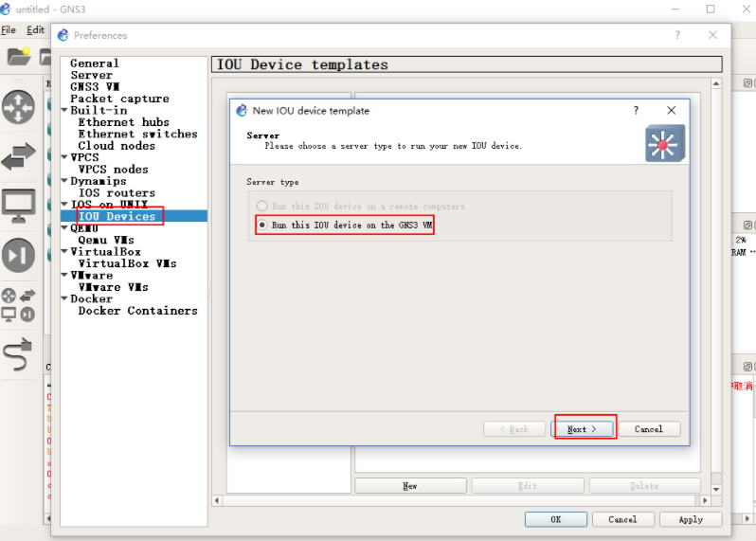
Task: Click the help question mark in Preferences
Action: point(677,35)
